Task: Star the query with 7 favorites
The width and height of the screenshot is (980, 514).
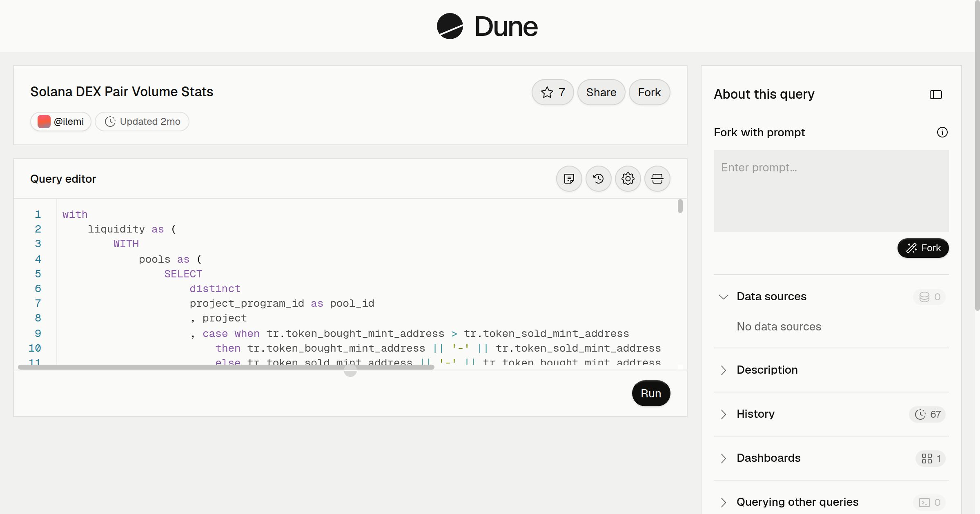Action: 553,92
